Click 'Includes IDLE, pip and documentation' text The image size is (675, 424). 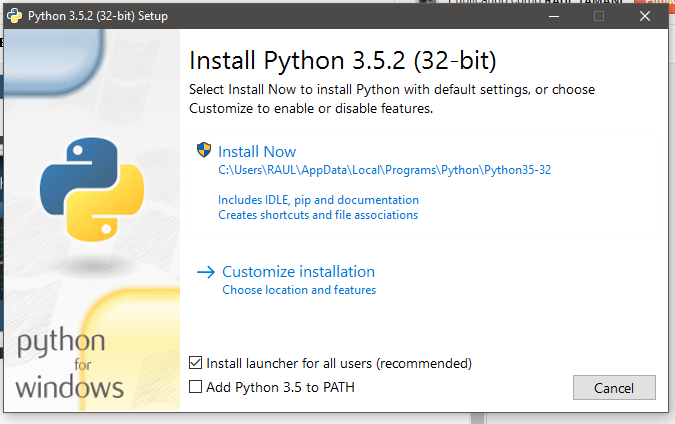[318, 200]
